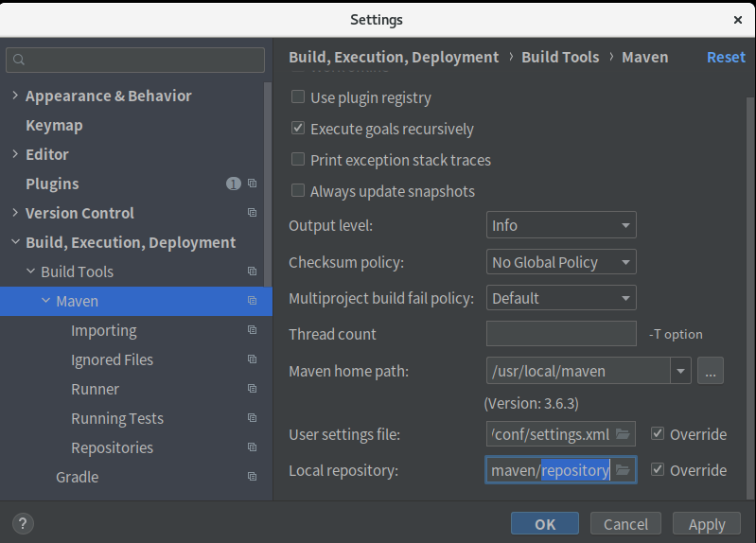Click the Build Tools project-level icon
756x543 pixels.
coord(253,271)
